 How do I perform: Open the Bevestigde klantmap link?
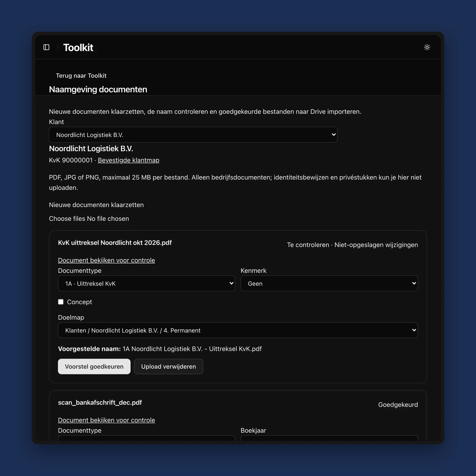click(x=129, y=160)
